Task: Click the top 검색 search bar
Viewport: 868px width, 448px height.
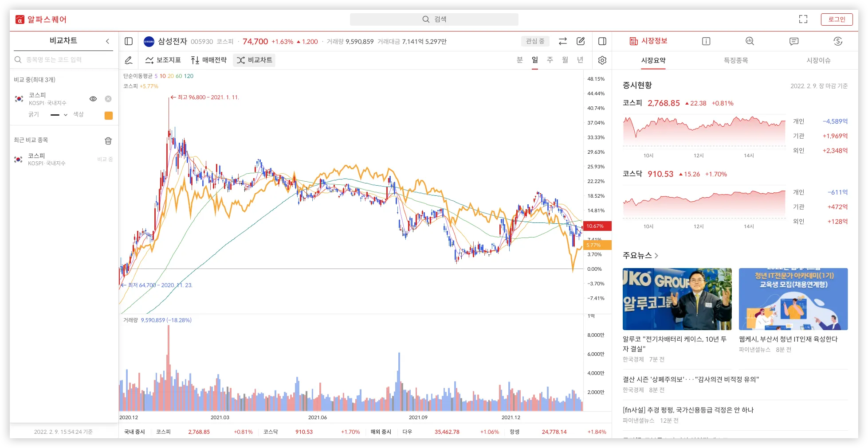Action: click(434, 19)
